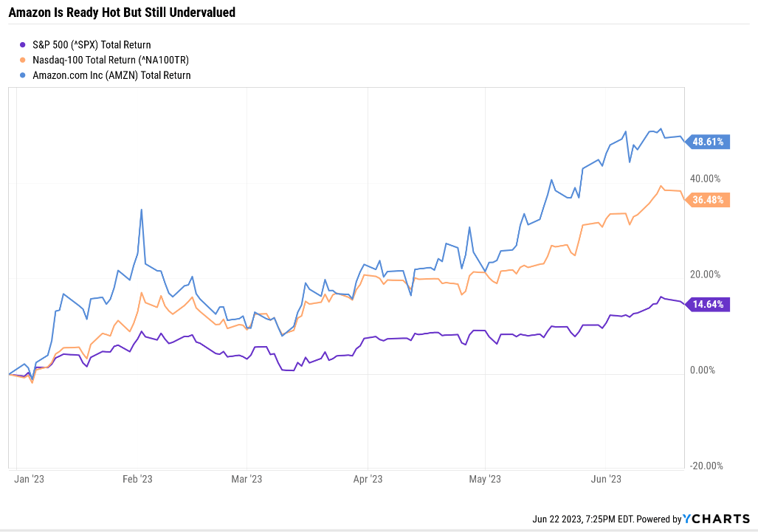Click the Apr '23 x-axis label
This screenshot has height=532, width=758.
tap(367, 480)
